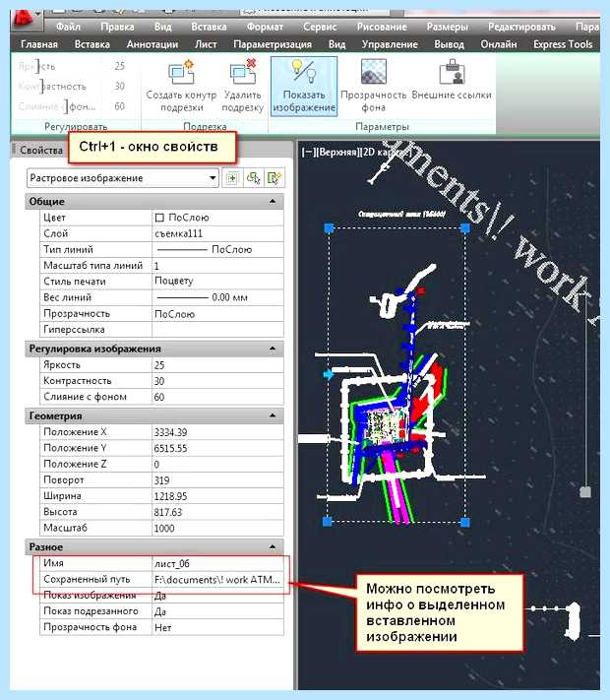
Task: Click the viewport [-] controls label
Action: point(308,153)
